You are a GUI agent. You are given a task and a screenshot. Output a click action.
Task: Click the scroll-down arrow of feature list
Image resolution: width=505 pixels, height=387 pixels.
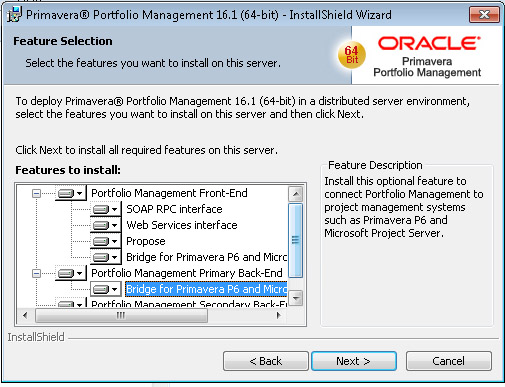(x=296, y=298)
